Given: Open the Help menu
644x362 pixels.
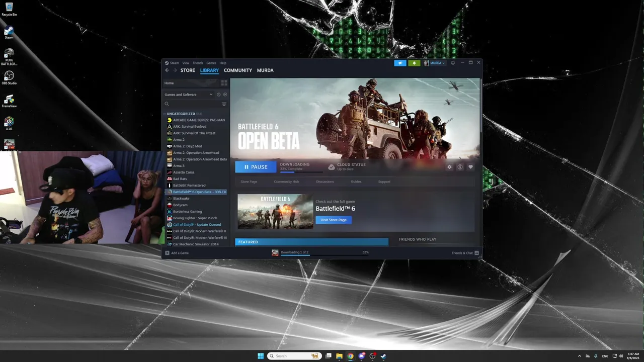Looking at the screenshot, I should (x=223, y=63).
